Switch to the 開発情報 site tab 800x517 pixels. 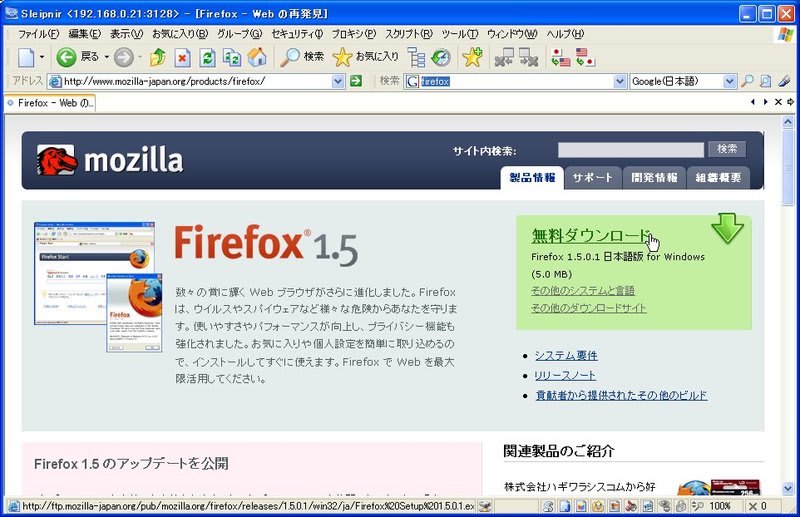[654, 178]
